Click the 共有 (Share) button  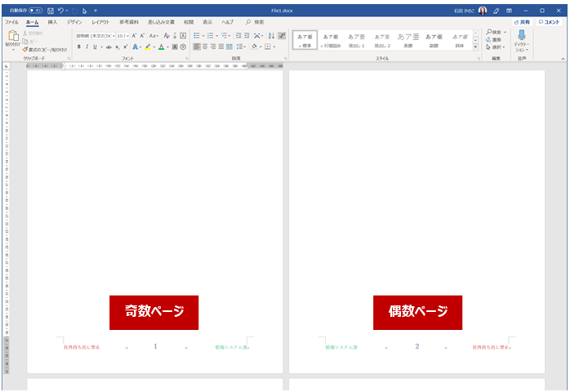click(x=522, y=22)
